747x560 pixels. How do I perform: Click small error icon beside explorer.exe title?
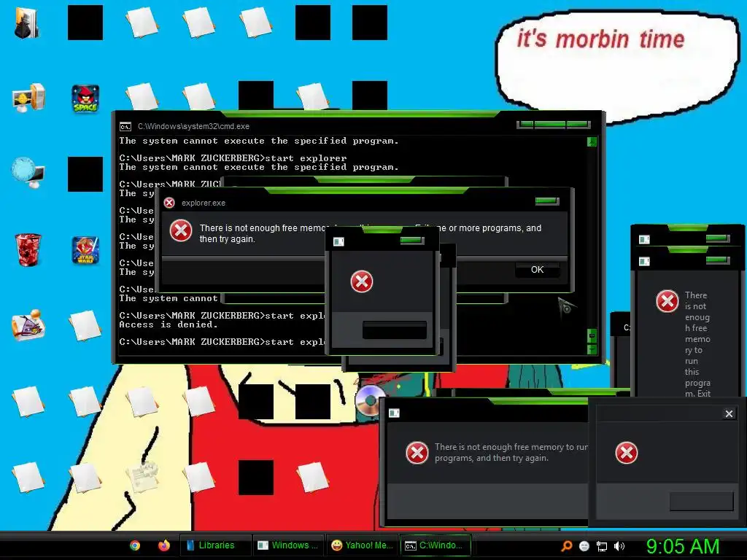(x=169, y=203)
